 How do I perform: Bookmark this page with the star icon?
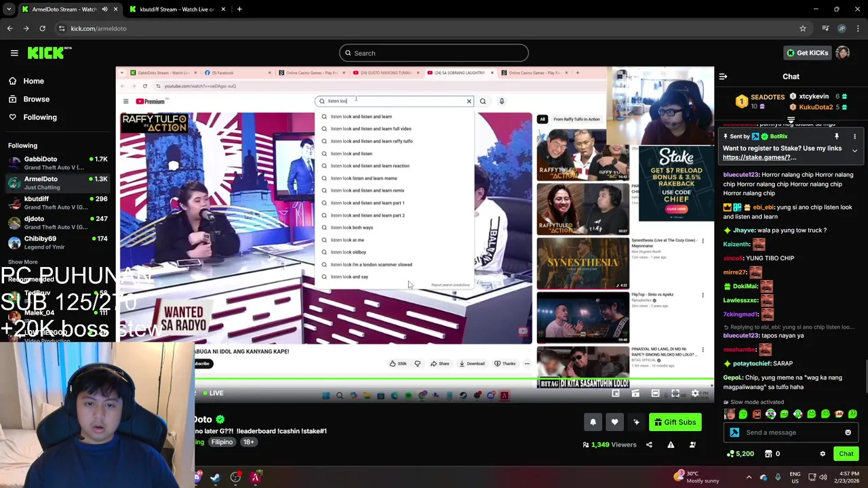803,28
